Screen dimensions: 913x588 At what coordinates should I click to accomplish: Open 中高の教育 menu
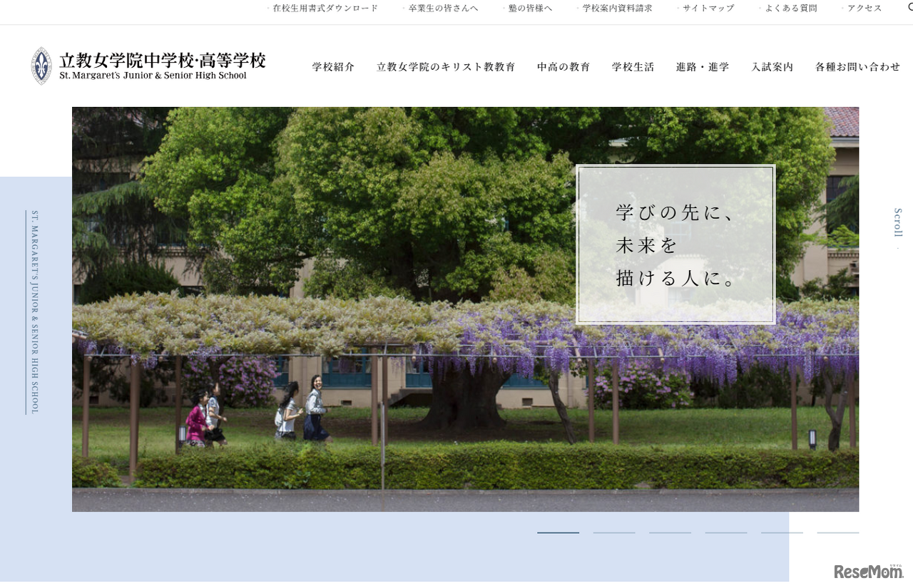click(563, 67)
